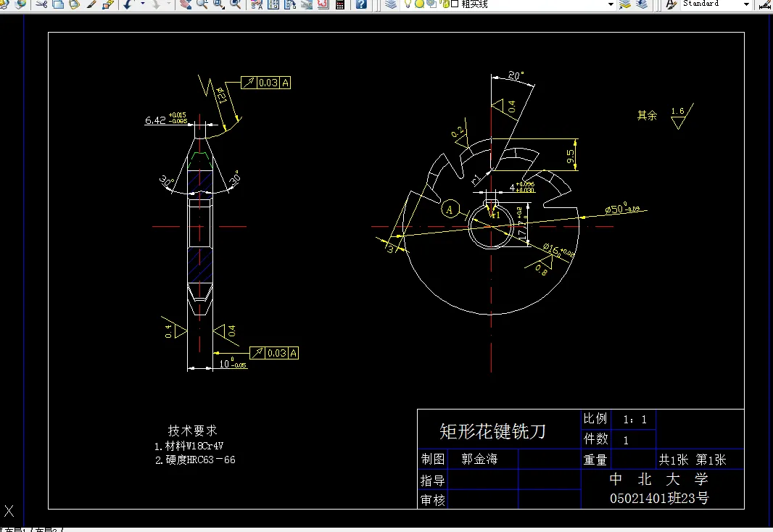The image size is (773, 532).
Task: Open the Sheet Set Manager
Action: click(x=307, y=4)
